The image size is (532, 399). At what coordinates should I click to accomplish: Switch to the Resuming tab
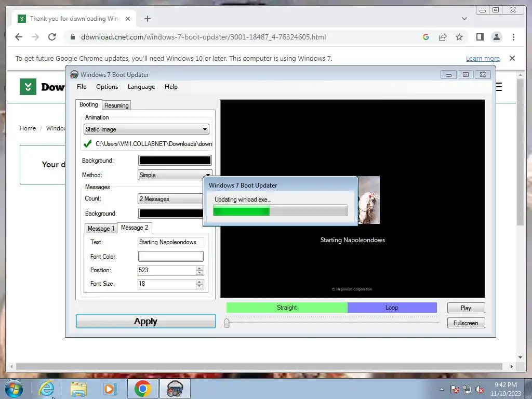(x=116, y=105)
